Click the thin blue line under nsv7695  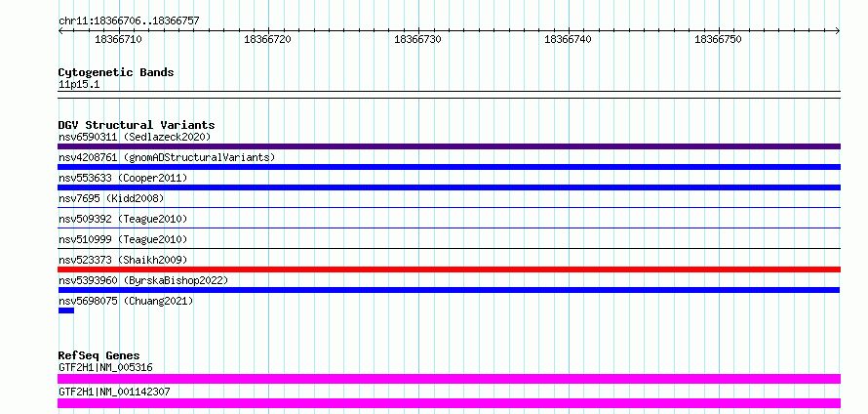pyautogui.click(x=449, y=207)
